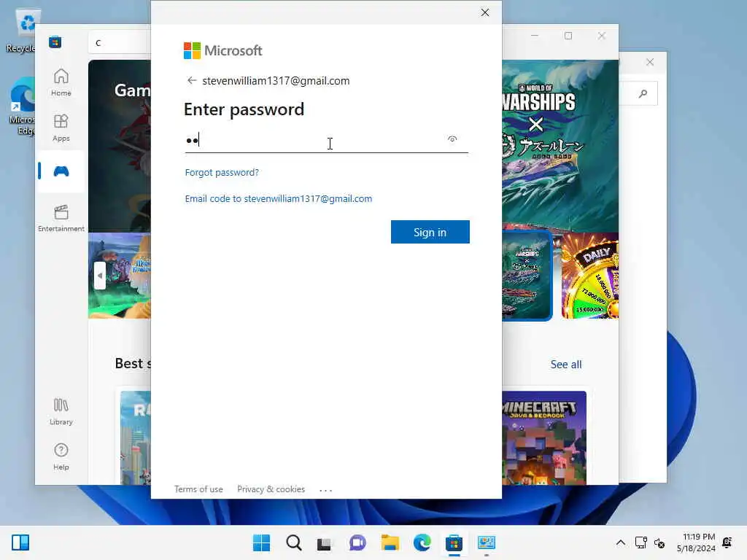The height and width of the screenshot is (560, 747).
Task: Open File Explorer from the taskbar
Action: (390, 542)
